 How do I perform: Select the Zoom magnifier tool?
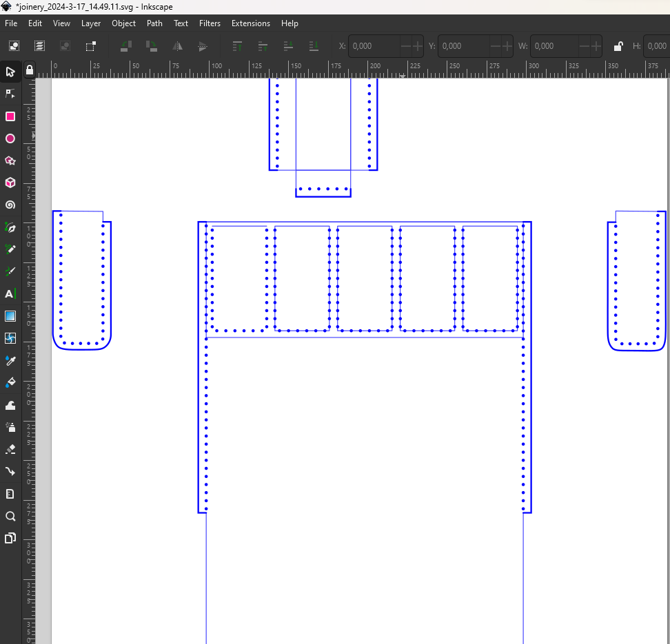pyautogui.click(x=10, y=516)
